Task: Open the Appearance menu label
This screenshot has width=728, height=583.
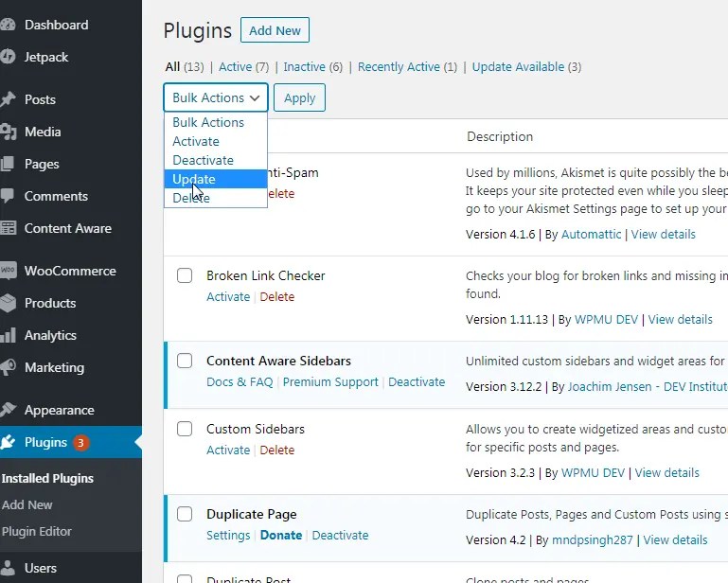Action: tap(59, 410)
